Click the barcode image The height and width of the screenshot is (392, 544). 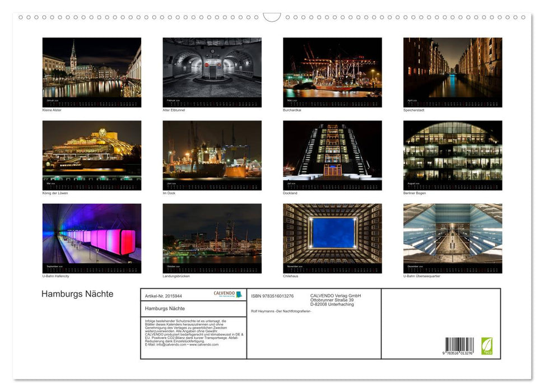pos(459,346)
